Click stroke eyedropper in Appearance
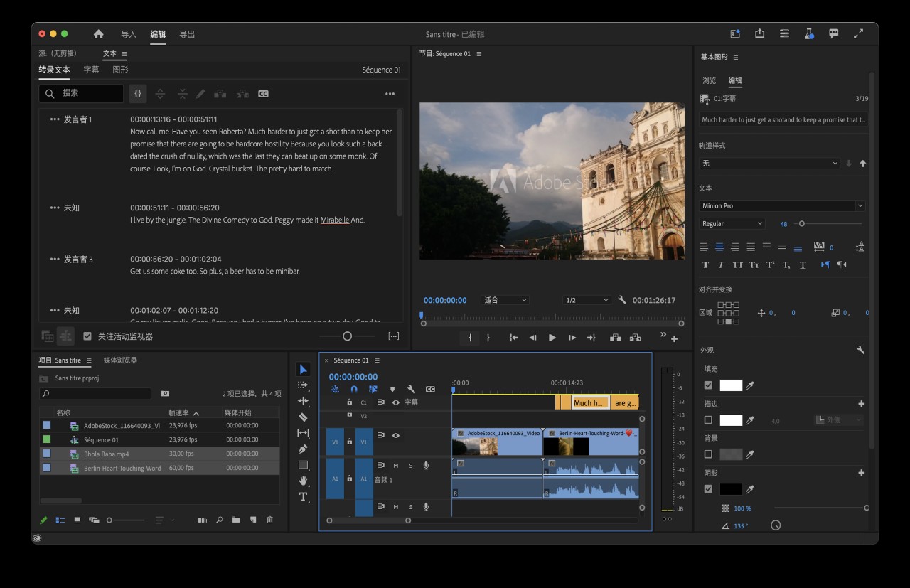Screen dimensions: 910x588 [x=749, y=420]
